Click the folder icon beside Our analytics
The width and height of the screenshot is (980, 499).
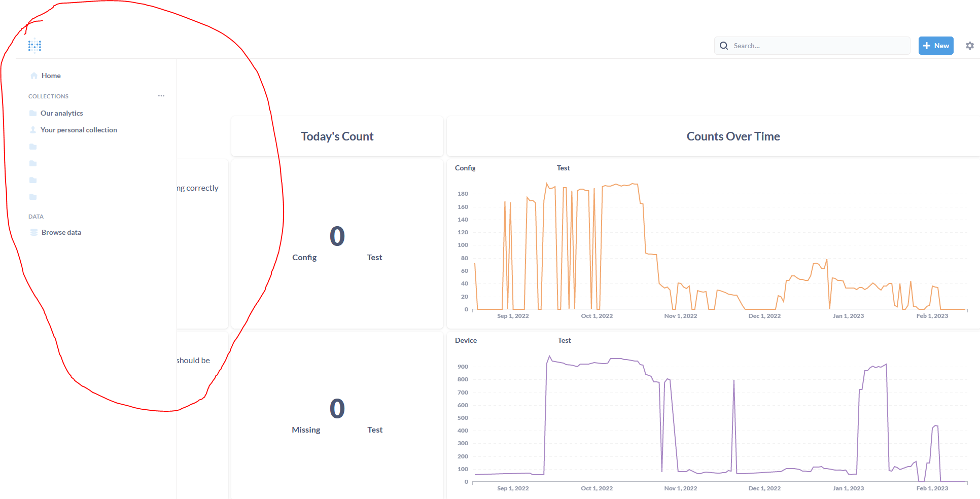tap(32, 113)
